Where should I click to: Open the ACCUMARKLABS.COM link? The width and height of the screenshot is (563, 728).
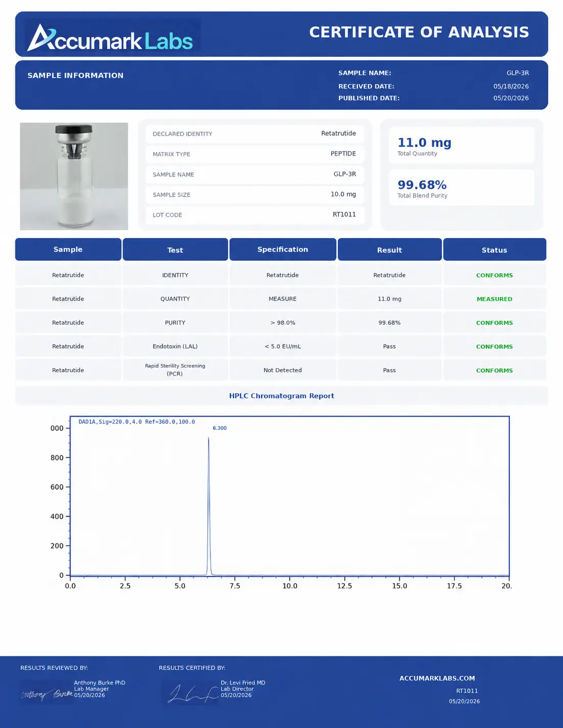[437, 678]
